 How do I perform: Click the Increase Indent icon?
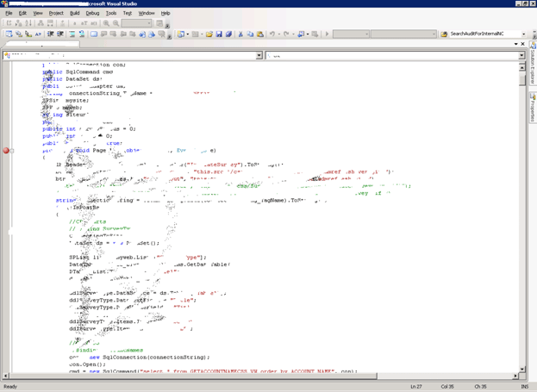[60, 34]
